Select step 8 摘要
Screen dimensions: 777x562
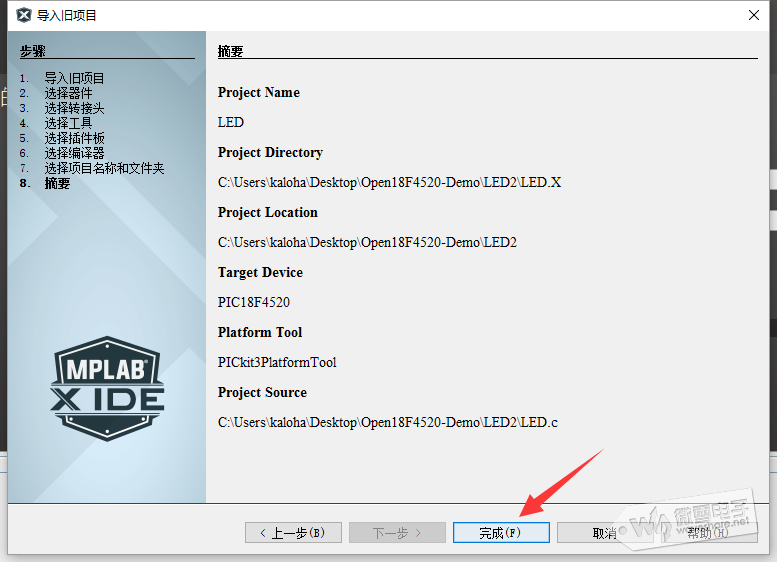pos(57,183)
